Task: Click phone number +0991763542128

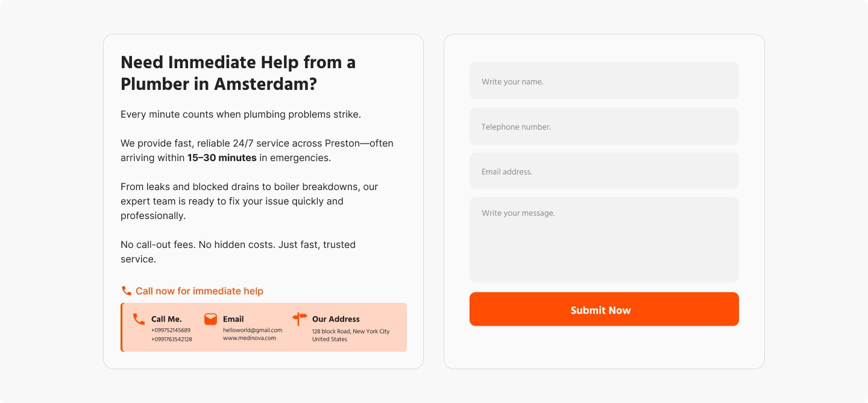Action: tap(172, 339)
